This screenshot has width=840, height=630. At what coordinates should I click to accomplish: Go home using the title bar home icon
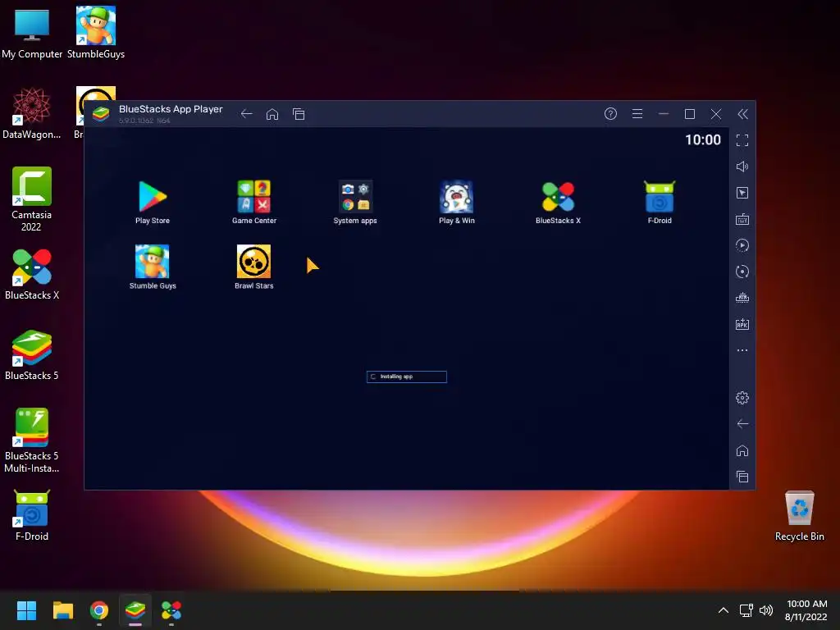tap(272, 114)
